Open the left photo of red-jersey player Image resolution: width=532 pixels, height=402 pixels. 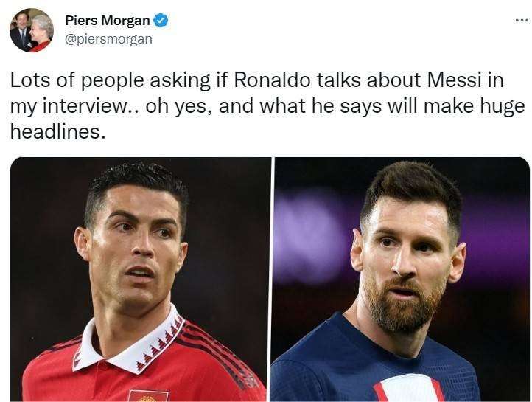(x=140, y=279)
